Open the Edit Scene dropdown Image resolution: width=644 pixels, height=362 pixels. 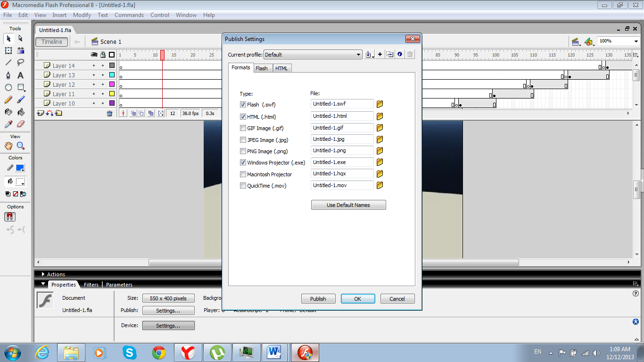pyautogui.click(x=576, y=41)
